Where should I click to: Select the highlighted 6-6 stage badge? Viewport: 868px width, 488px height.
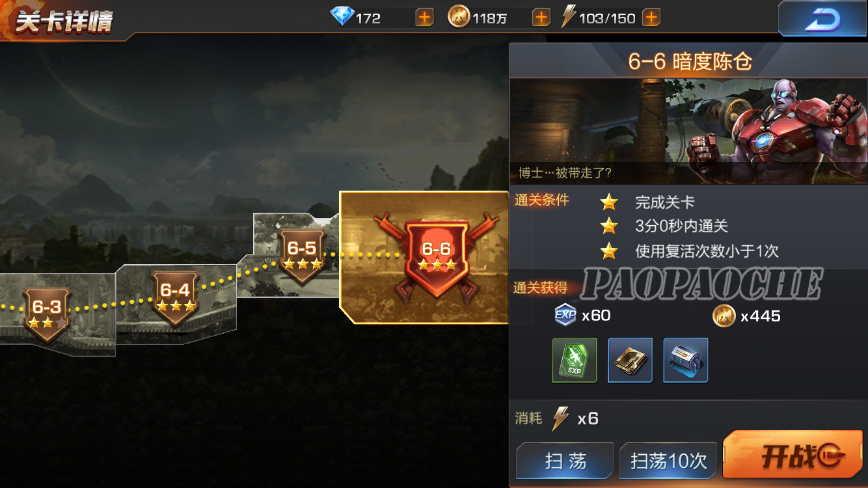click(x=437, y=258)
